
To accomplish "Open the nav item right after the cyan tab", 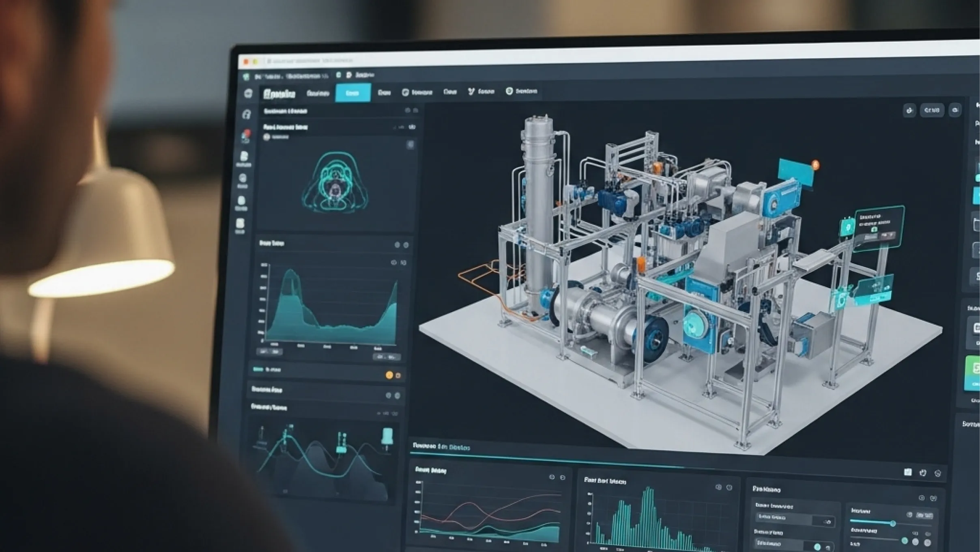I will click(384, 93).
